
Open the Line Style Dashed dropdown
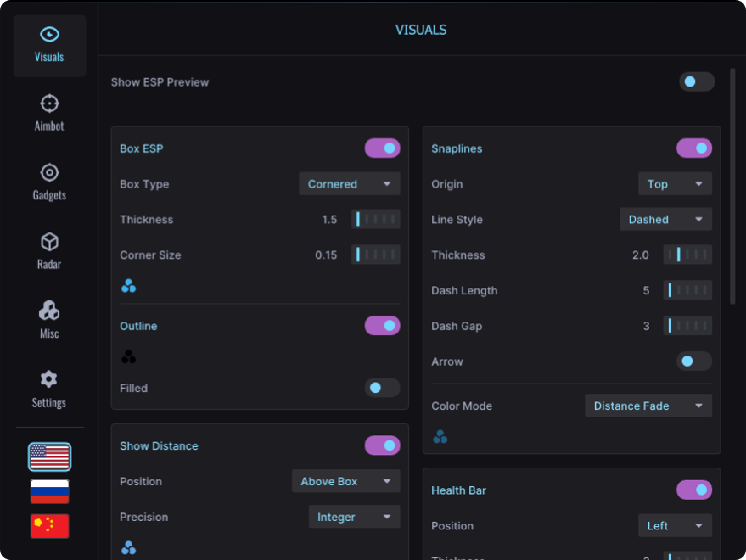tap(665, 220)
